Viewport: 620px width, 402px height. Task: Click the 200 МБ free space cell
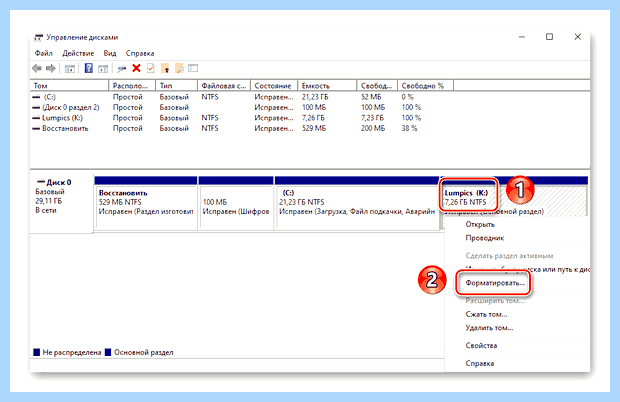[372, 128]
